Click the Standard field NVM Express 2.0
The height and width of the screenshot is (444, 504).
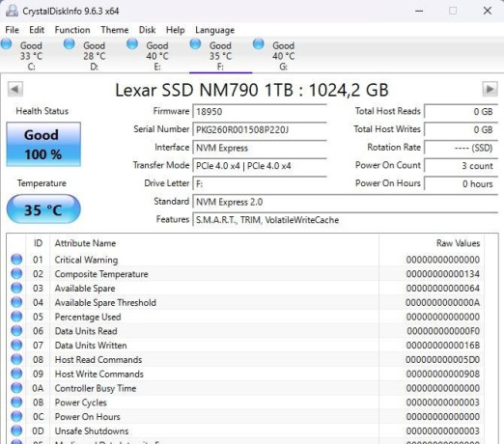coord(345,202)
